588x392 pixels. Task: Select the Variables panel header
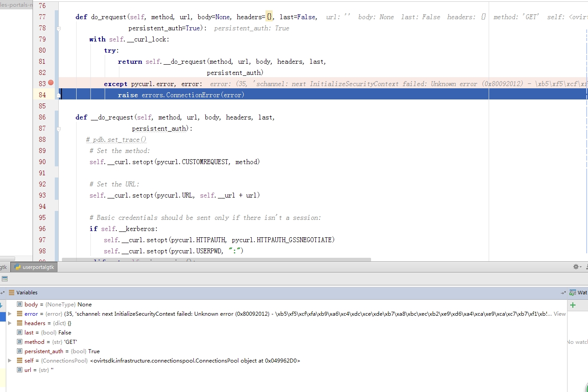coord(27,293)
